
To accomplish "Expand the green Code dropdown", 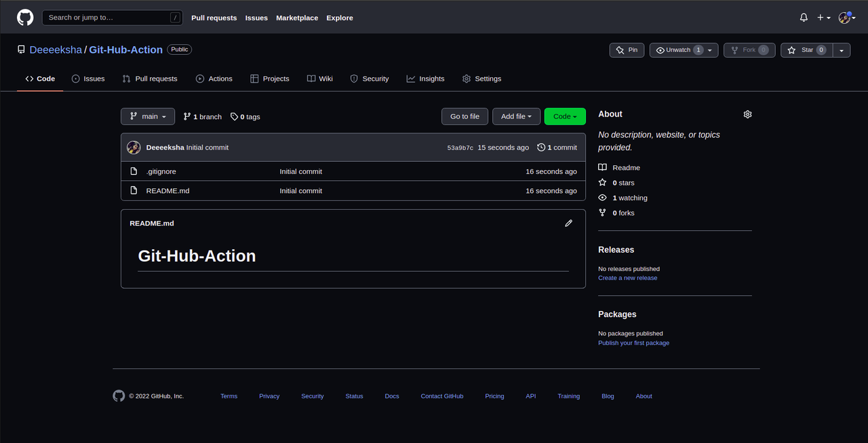I will click(565, 117).
